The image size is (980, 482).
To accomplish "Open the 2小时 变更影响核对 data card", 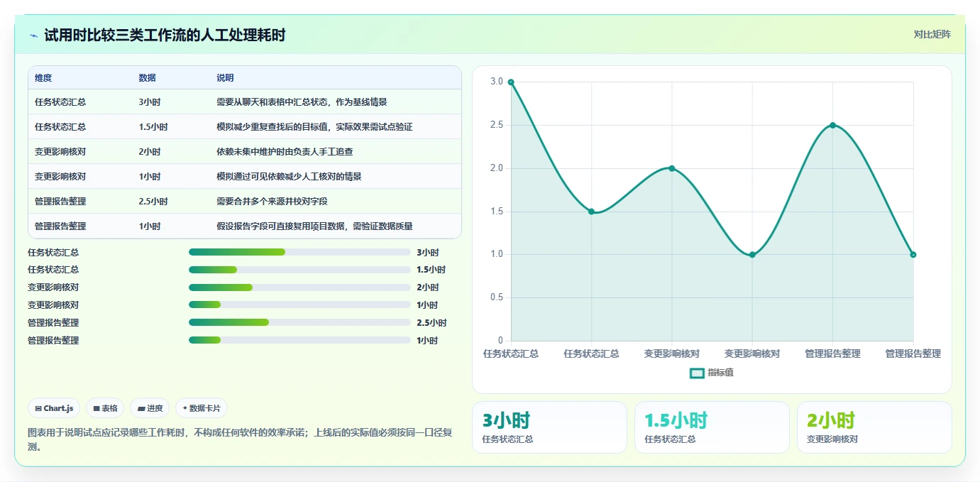I will click(x=874, y=427).
